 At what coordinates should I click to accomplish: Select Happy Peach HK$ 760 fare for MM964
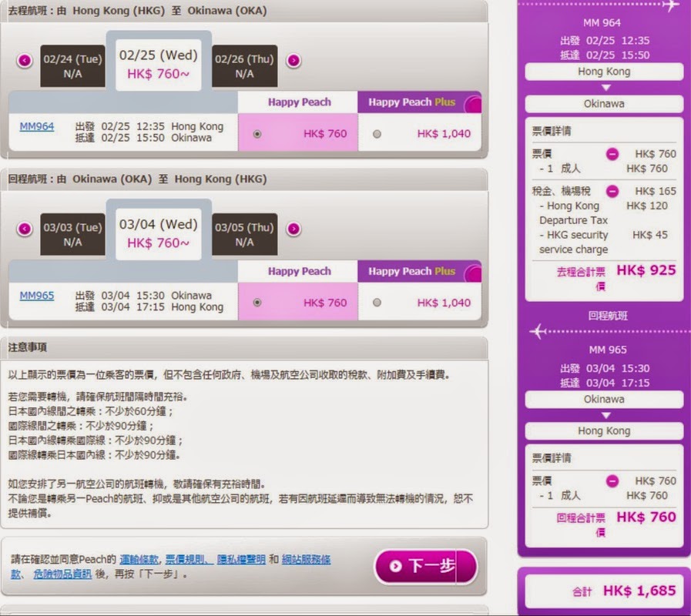[257, 134]
